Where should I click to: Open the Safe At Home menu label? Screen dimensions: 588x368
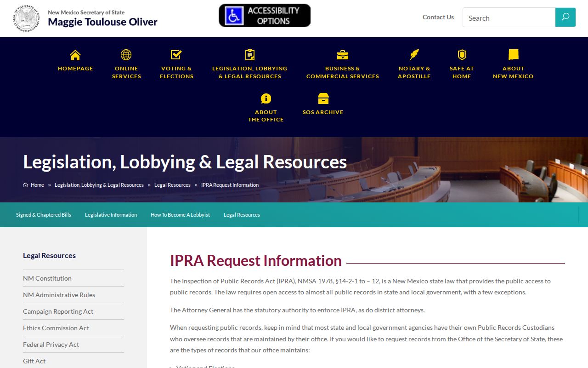(462, 72)
